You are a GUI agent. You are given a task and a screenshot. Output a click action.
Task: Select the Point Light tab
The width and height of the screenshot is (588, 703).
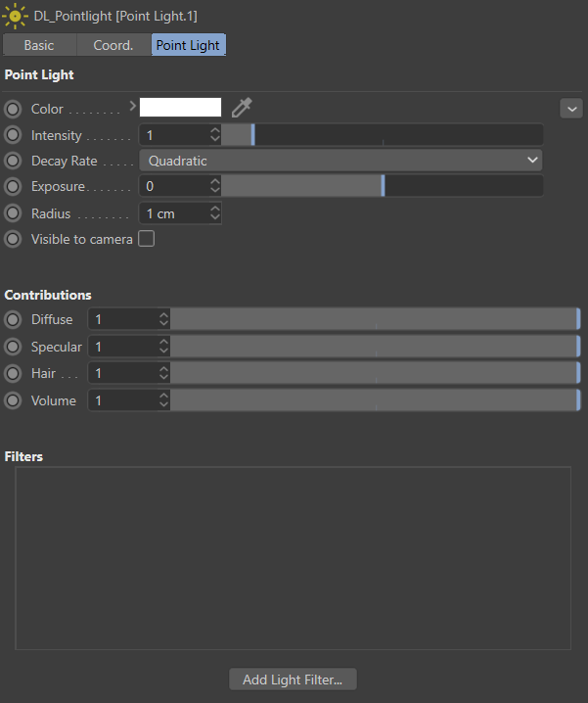click(188, 45)
